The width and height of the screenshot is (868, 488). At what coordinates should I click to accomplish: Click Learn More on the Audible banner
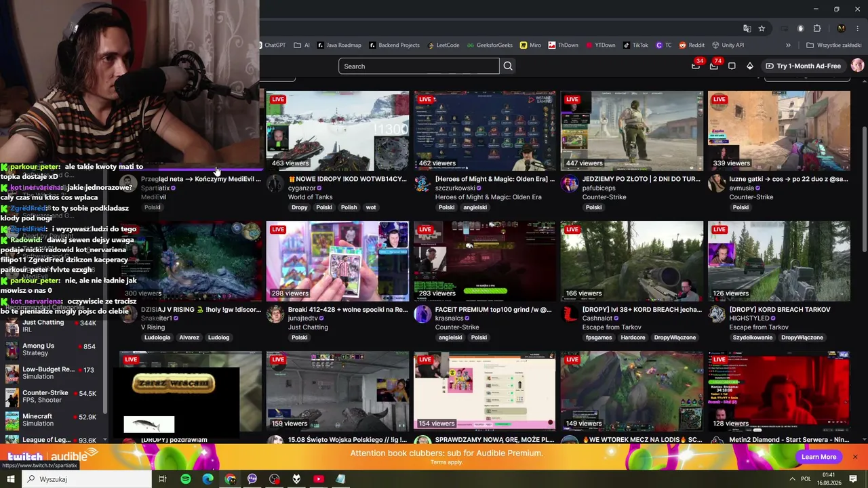818,457
